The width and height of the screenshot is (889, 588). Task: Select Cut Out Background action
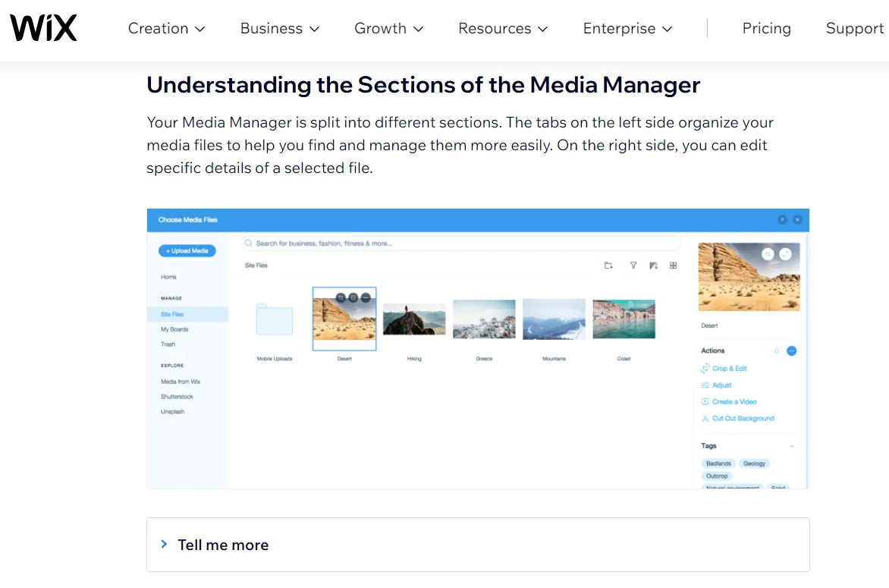pos(743,419)
